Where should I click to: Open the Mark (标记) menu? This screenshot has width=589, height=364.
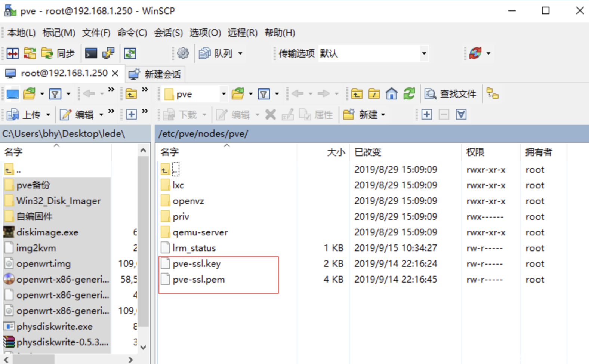coord(59,33)
